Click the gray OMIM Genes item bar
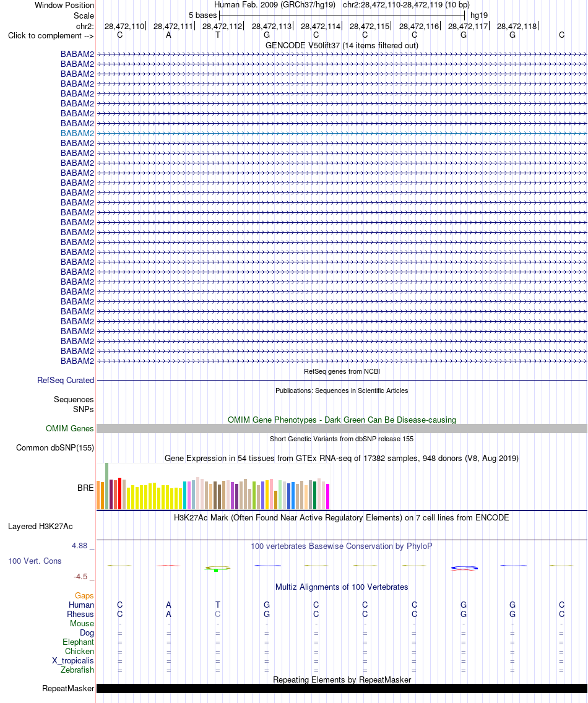 342,429
